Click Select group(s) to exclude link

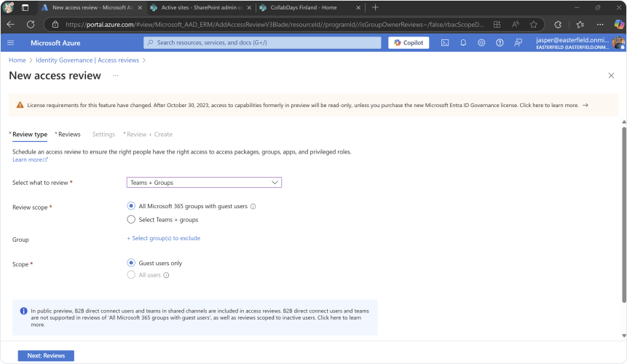[164, 238]
